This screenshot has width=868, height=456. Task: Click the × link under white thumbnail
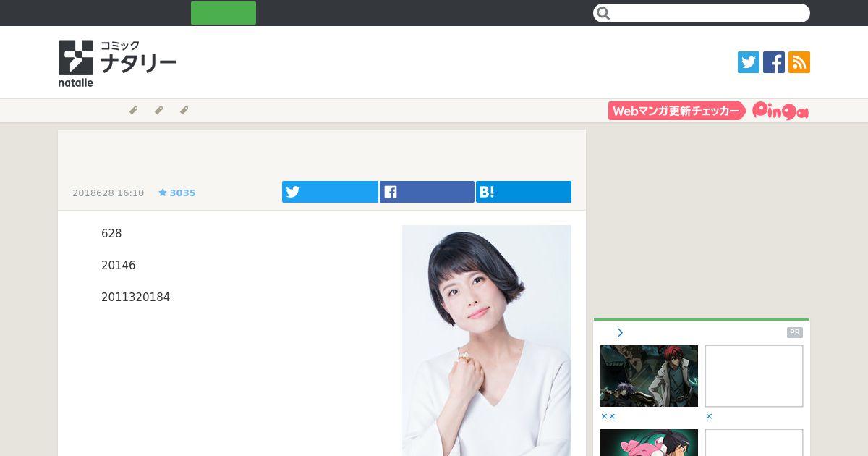click(x=709, y=417)
